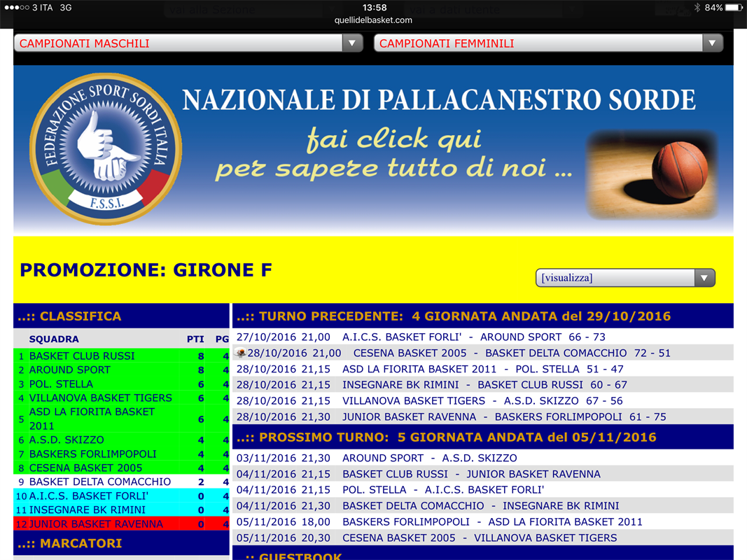
Task: Open the ASD La Fiorita - Pol. Stella 51-47 result
Action: click(482, 369)
